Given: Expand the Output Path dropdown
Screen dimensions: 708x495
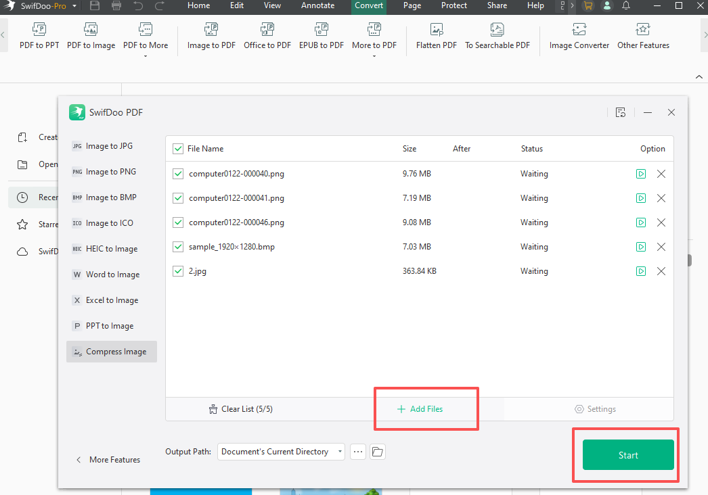Looking at the screenshot, I should 340,452.
